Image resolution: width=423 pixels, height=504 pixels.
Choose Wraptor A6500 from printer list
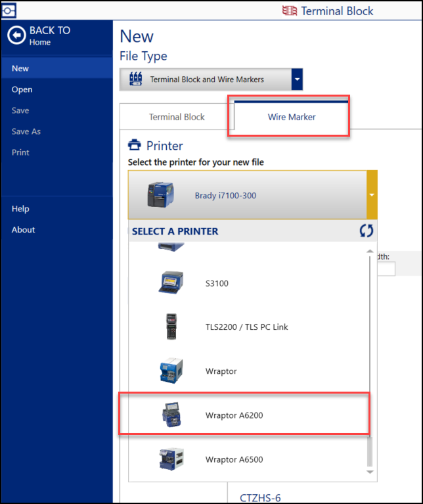tap(248, 459)
